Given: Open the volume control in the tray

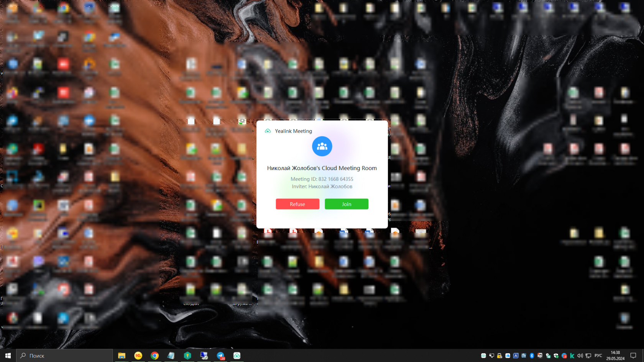Looking at the screenshot, I should [580, 355].
